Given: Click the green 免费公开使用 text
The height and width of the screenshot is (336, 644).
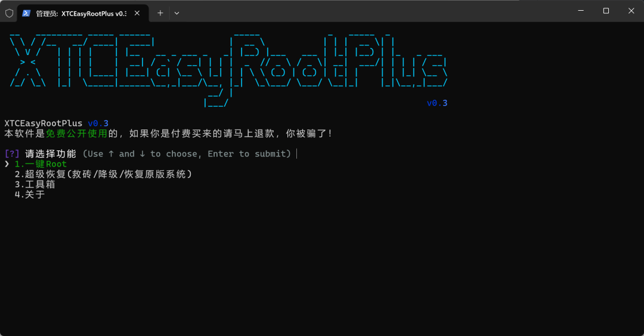Looking at the screenshot, I should (76, 134).
